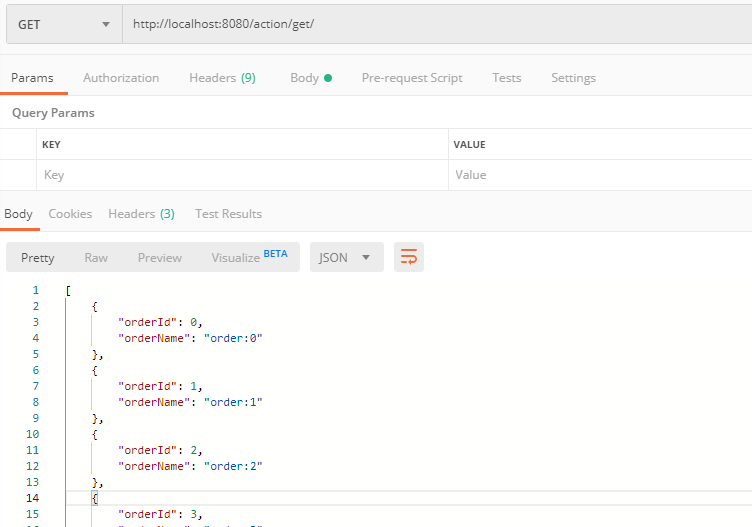The image size is (752, 527).
Task: Select the Tests tab
Action: point(507,78)
